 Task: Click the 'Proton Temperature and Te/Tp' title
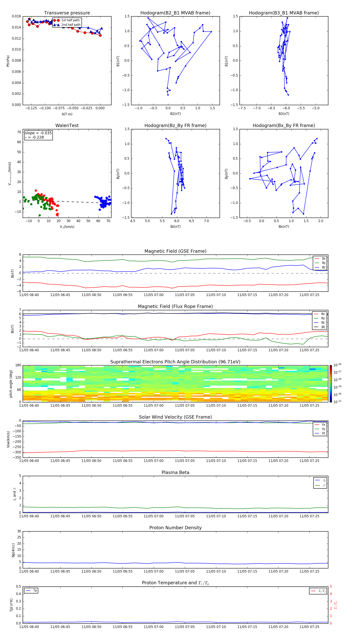tap(175, 583)
